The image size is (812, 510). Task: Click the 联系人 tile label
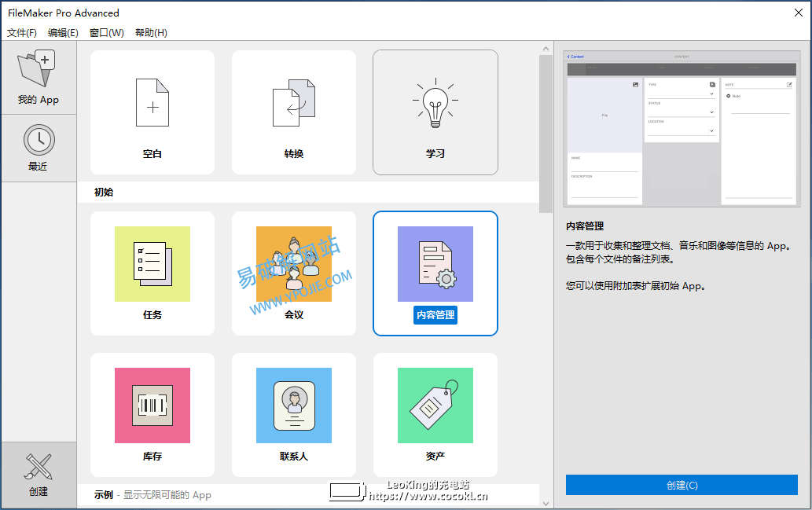pos(294,456)
